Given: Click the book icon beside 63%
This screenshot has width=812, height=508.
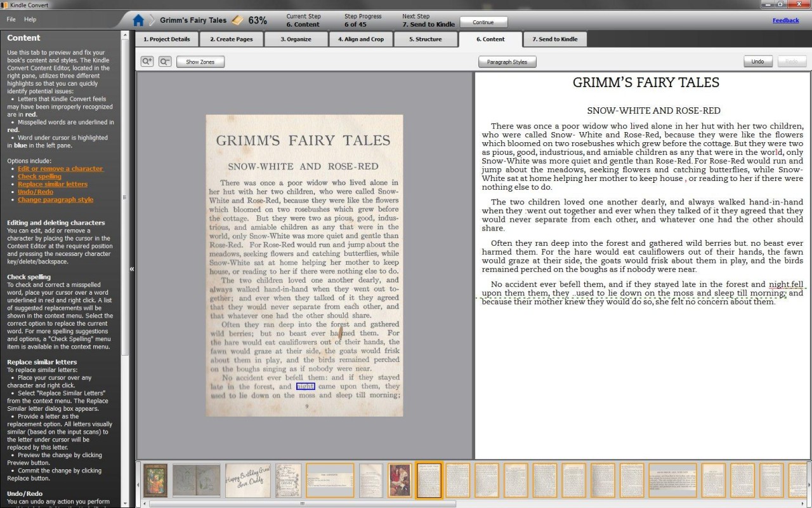Looking at the screenshot, I should pyautogui.click(x=237, y=20).
